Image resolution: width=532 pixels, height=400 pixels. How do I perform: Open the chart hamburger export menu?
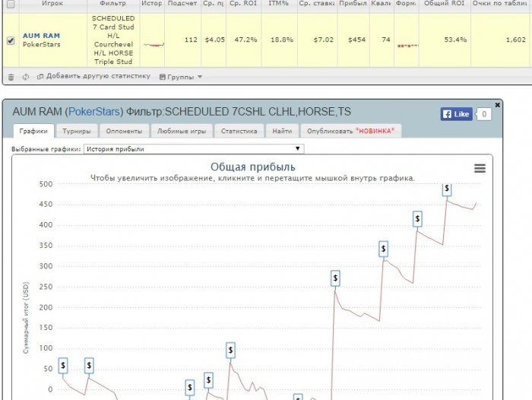(480, 168)
